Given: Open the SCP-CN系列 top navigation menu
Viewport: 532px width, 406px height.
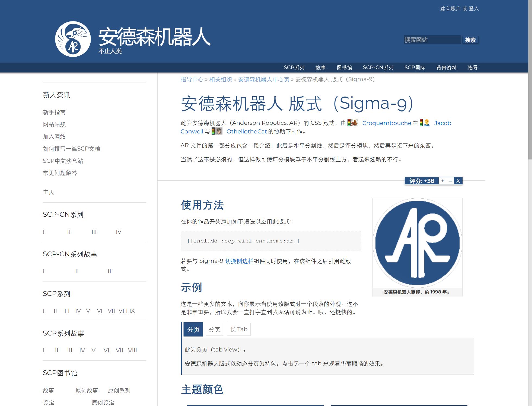Looking at the screenshot, I should point(378,68).
